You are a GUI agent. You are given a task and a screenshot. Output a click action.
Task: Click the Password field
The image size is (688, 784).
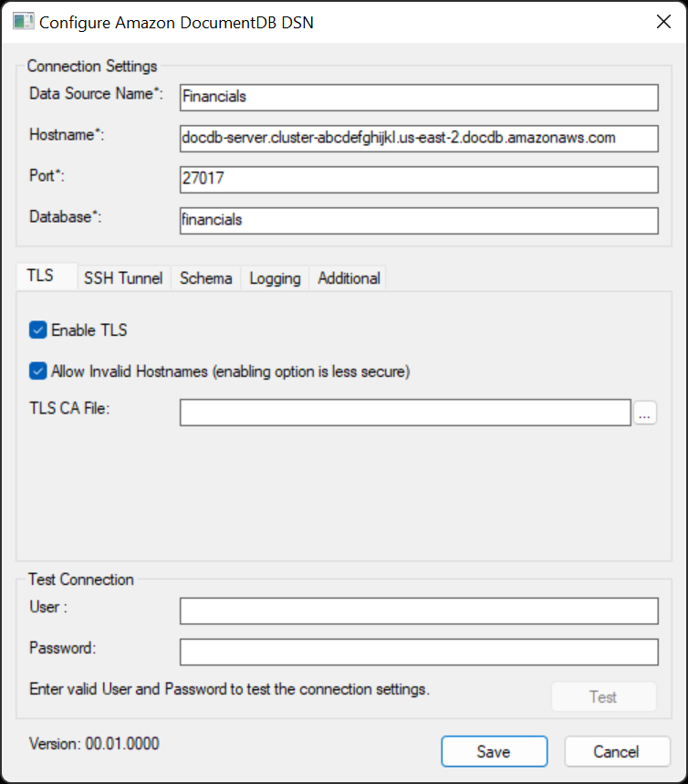[419, 652]
